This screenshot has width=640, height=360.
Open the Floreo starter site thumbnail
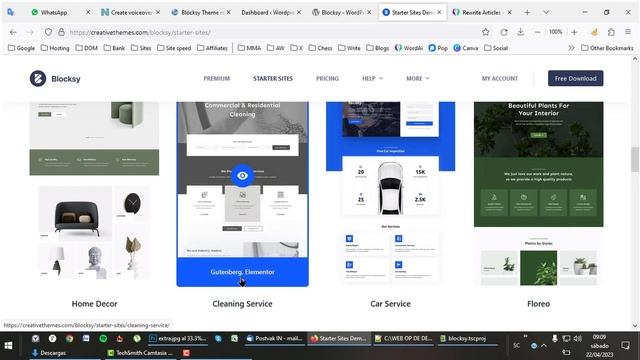click(538, 192)
